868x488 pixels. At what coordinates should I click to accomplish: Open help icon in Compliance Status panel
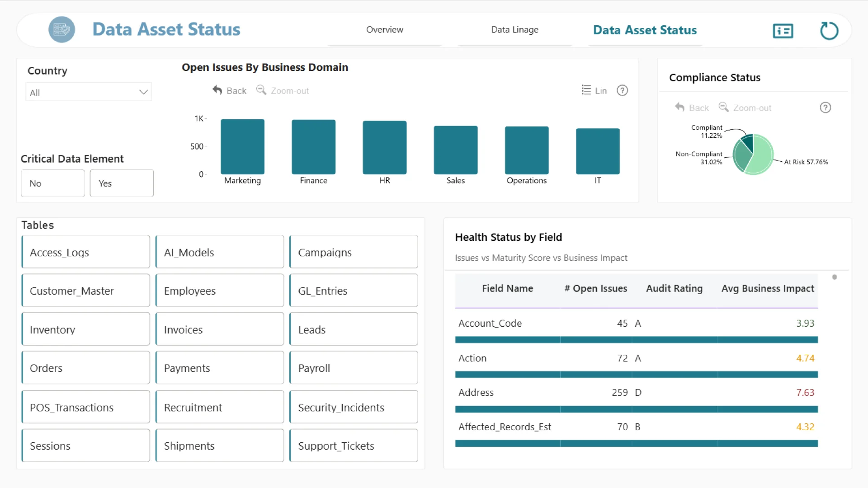[825, 108]
